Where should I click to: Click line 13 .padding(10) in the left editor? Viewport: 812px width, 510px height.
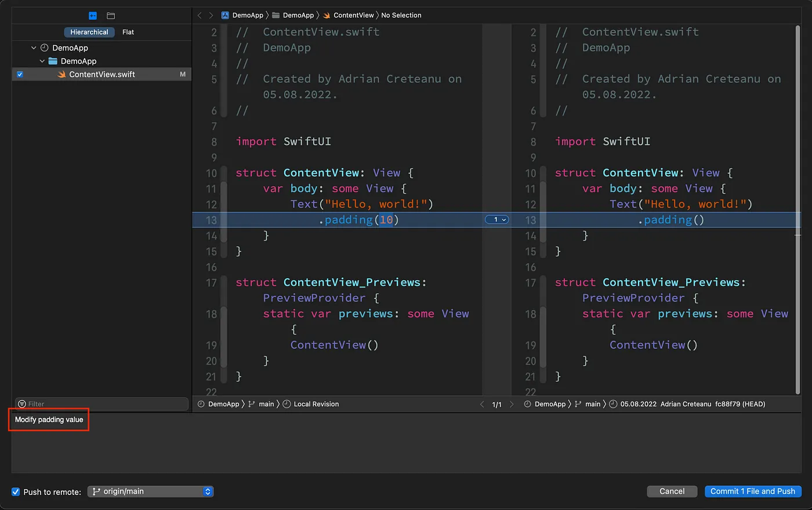pyautogui.click(x=358, y=220)
